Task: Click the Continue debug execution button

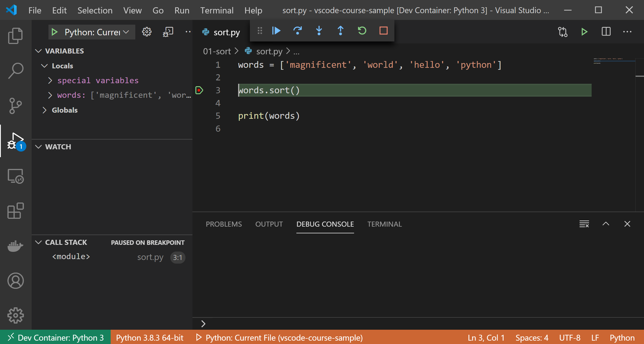Action: click(x=277, y=31)
